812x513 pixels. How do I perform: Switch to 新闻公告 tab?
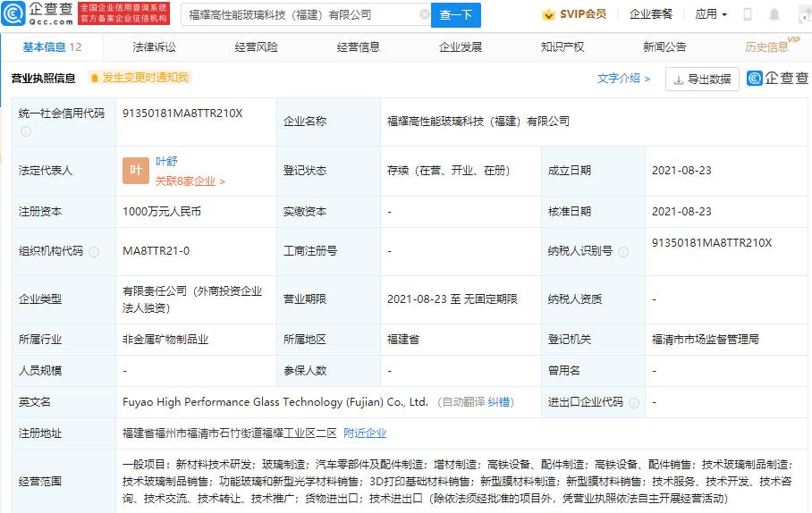click(664, 47)
